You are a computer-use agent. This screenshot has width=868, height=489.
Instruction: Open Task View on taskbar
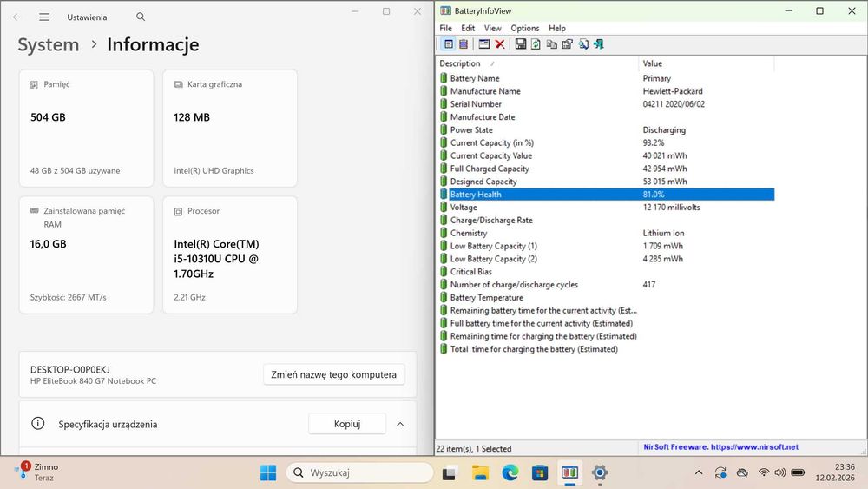point(449,473)
